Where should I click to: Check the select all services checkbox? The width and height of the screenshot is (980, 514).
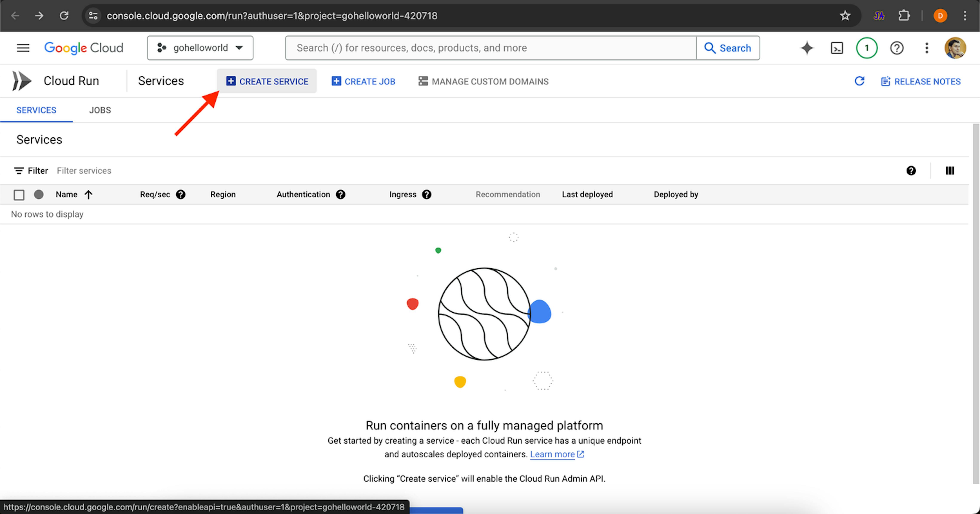19,194
